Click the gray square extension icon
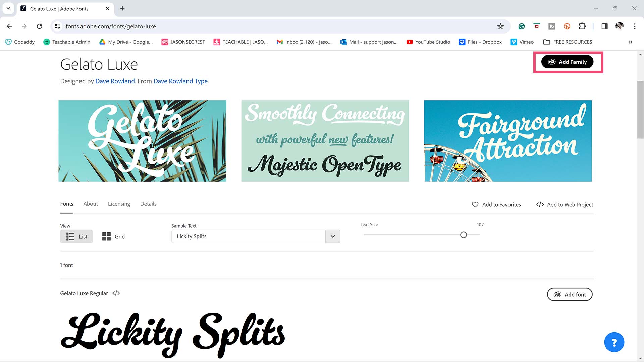 (552, 26)
